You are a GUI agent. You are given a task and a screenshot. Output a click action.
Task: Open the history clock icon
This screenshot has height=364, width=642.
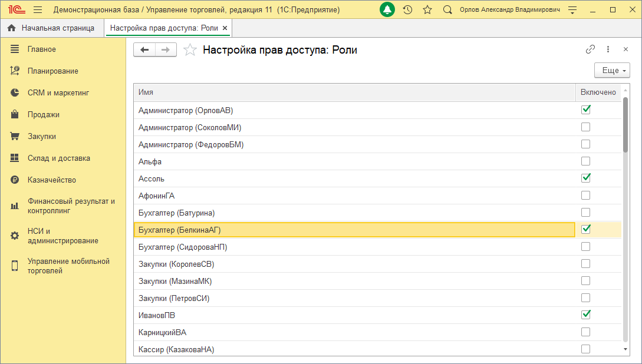point(407,10)
